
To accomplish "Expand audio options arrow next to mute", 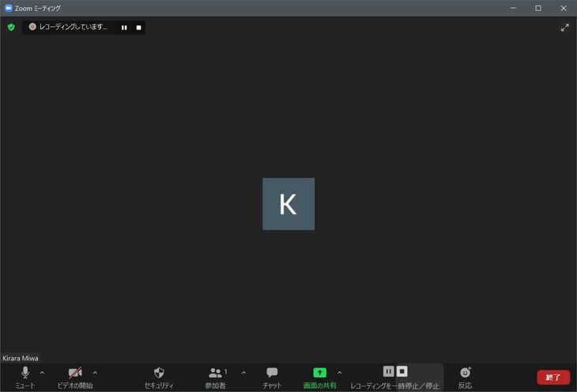I will coord(42,372).
